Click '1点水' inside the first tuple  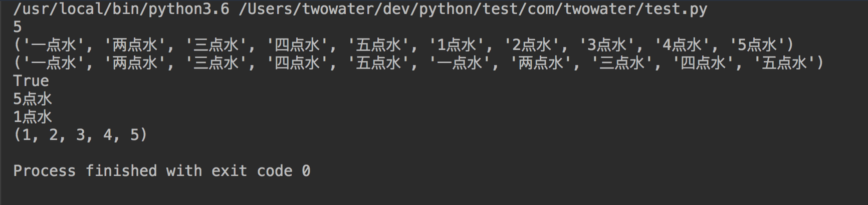(x=456, y=45)
